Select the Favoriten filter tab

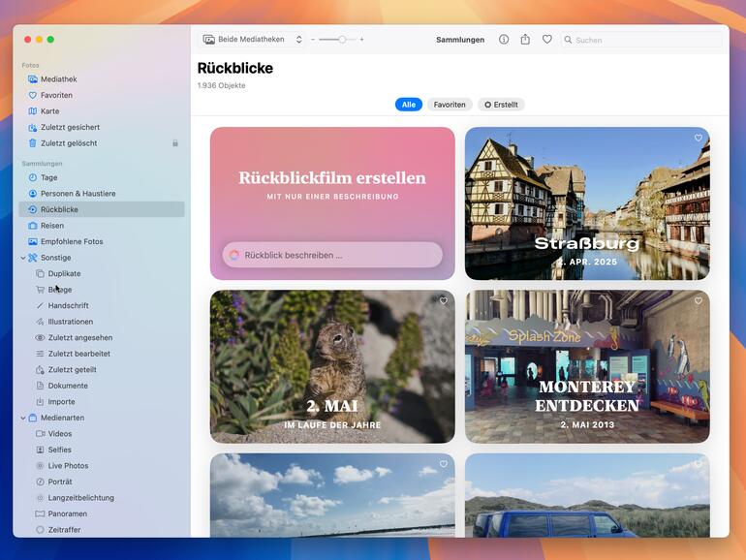point(450,105)
